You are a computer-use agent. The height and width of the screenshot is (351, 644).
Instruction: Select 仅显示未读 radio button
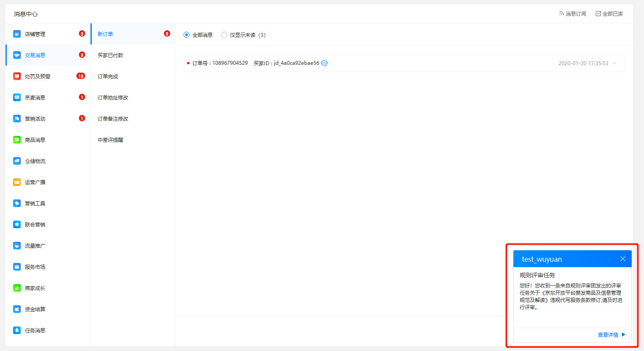(x=224, y=35)
